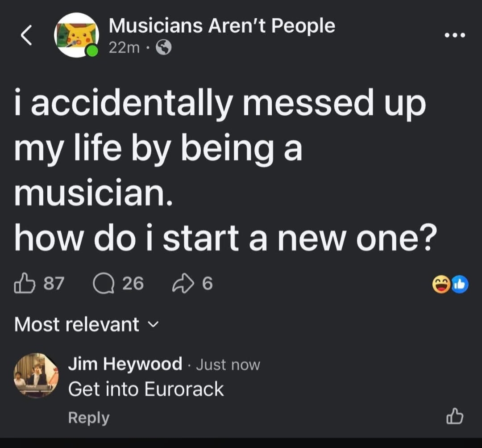
Task: Tap the blue like reaction badge
Action: [x=460, y=285]
